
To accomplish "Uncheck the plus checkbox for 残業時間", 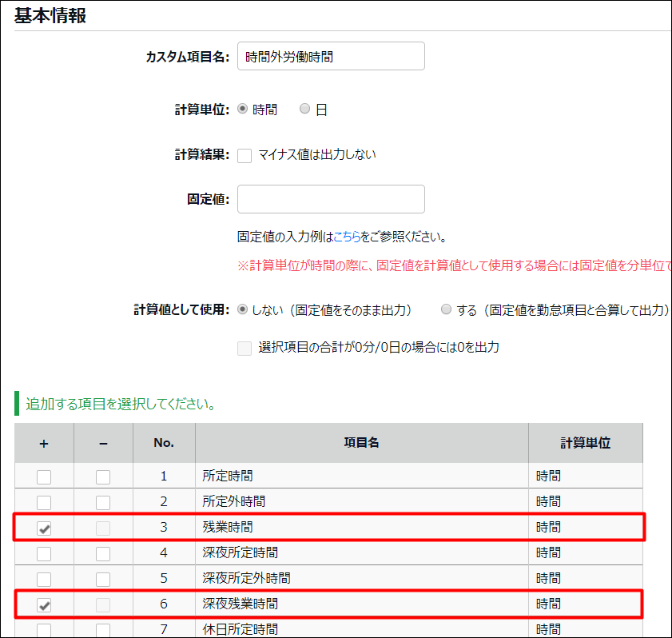I will coord(44,527).
